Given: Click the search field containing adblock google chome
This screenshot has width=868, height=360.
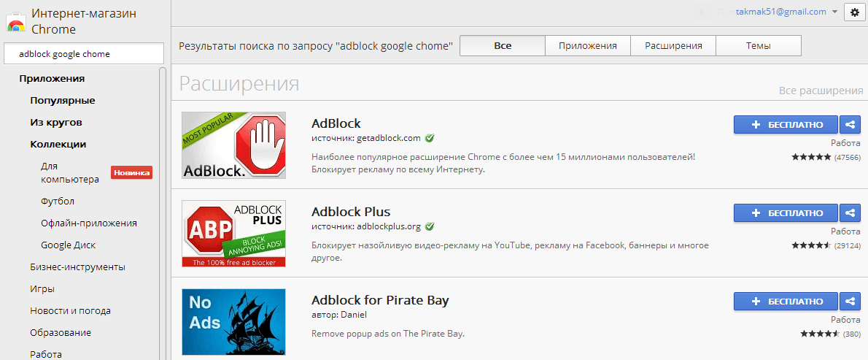Looking at the screenshot, I should [84, 54].
